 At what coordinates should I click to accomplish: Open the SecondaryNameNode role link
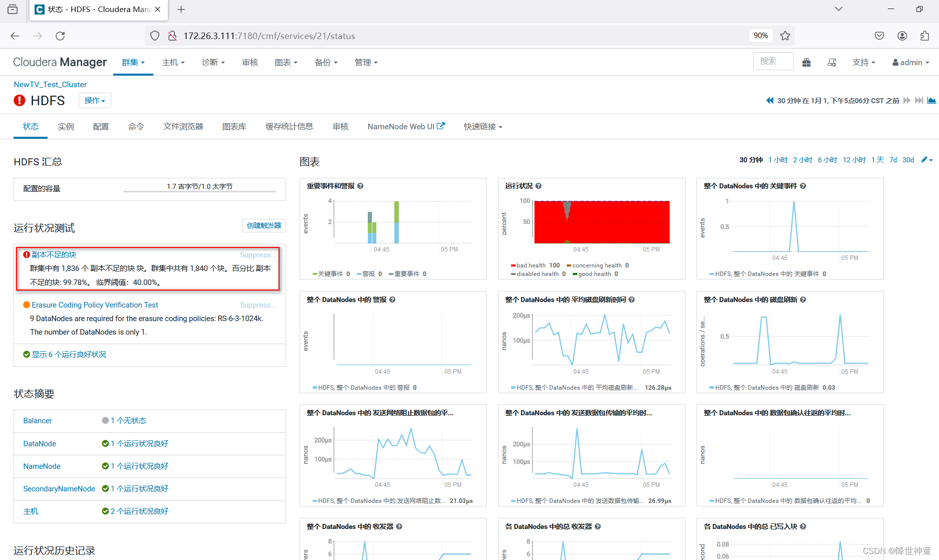coord(59,488)
